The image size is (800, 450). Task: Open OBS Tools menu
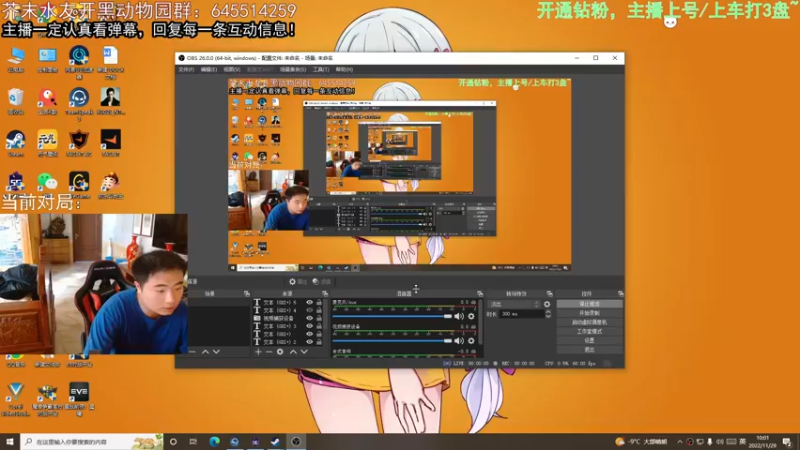(321, 69)
